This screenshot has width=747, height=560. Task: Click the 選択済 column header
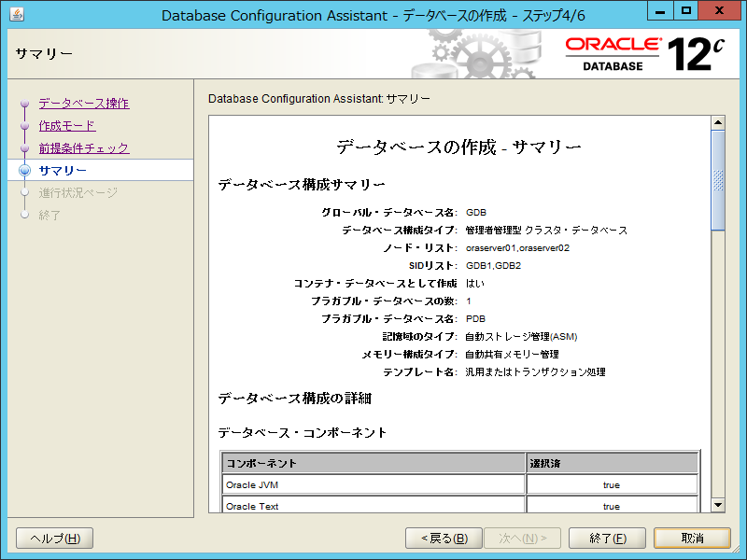point(613,463)
